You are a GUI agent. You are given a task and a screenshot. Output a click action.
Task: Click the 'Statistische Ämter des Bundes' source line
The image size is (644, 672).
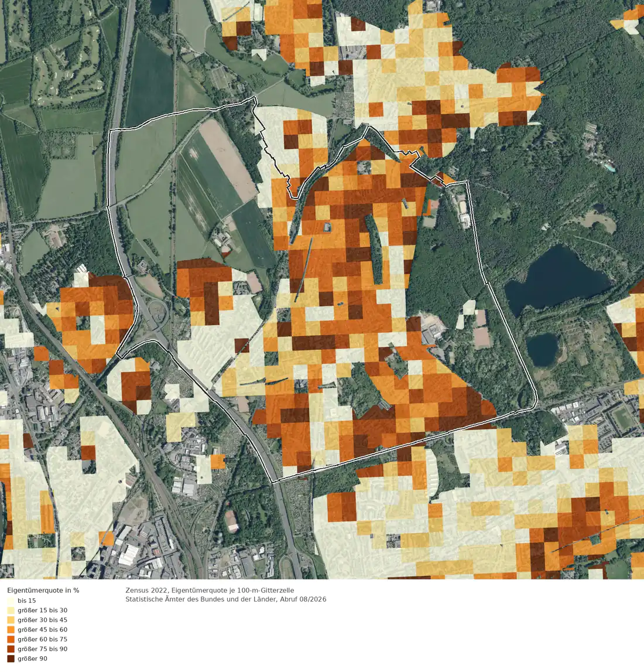(x=225, y=599)
